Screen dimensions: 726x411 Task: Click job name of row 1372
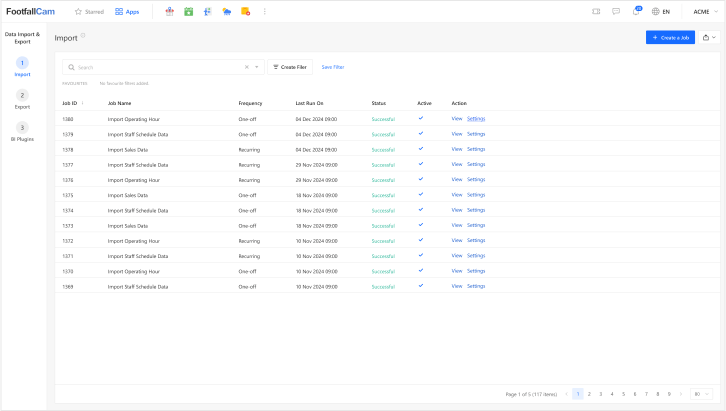point(133,241)
